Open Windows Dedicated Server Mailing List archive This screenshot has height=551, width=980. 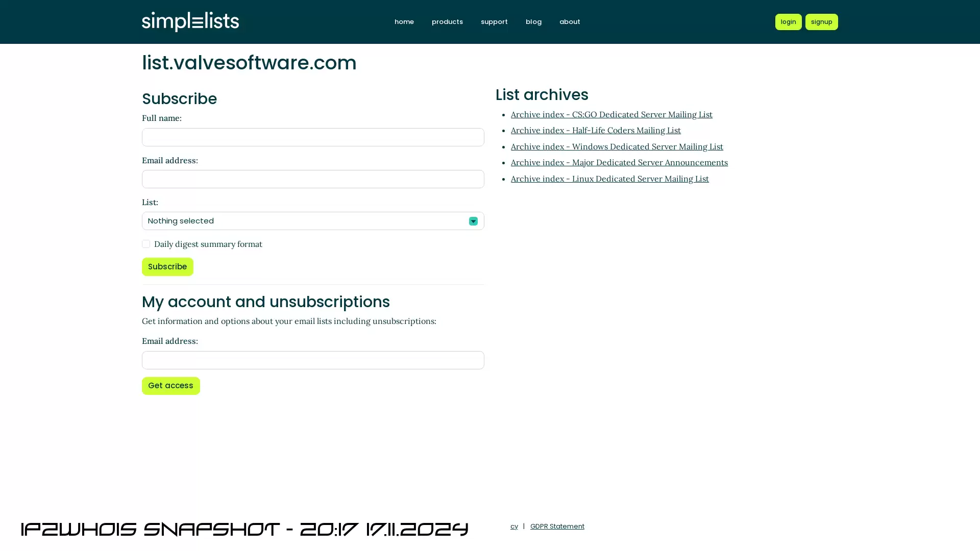tap(617, 146)
